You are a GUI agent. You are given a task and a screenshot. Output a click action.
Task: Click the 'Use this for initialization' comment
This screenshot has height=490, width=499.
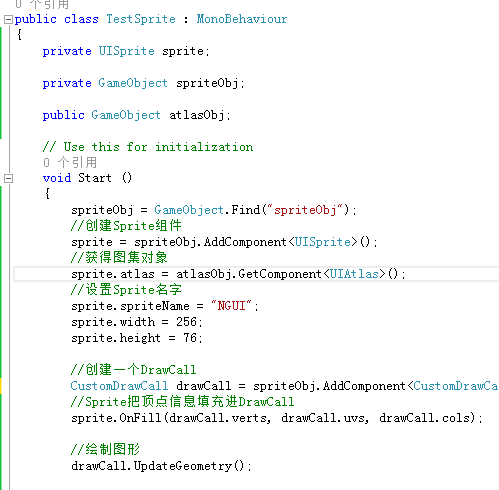pos(148,147)
